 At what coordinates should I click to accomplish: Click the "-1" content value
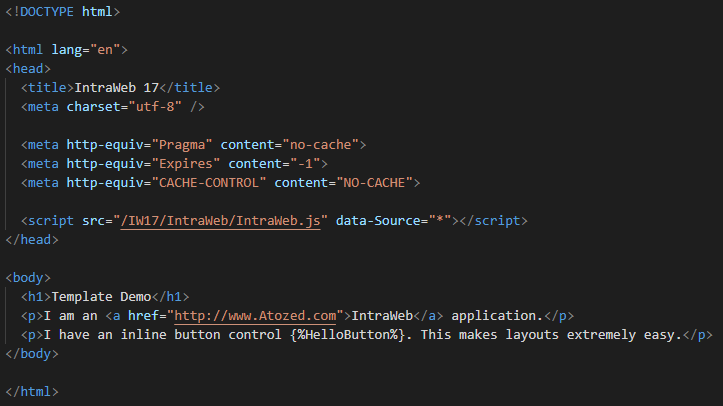click(x=305, y=164)
